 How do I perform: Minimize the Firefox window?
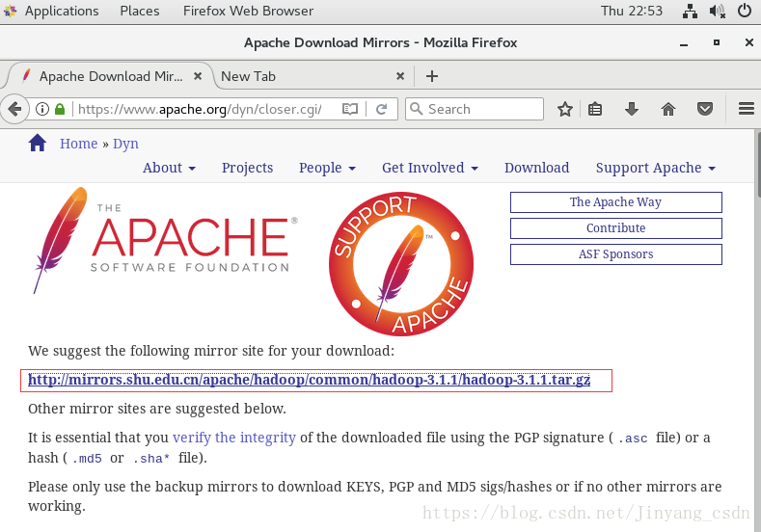click(x=684, y=43)
